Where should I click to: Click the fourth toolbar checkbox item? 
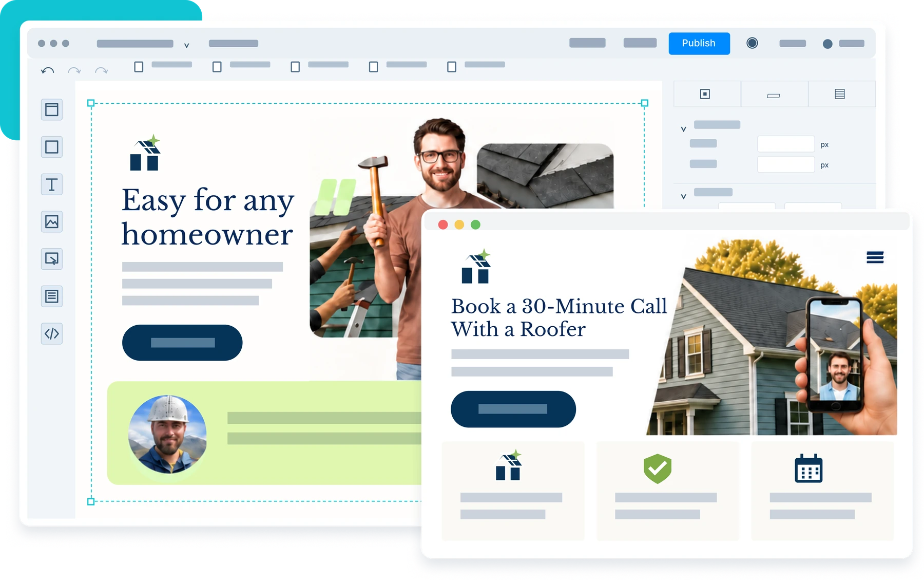pos(398,66)
